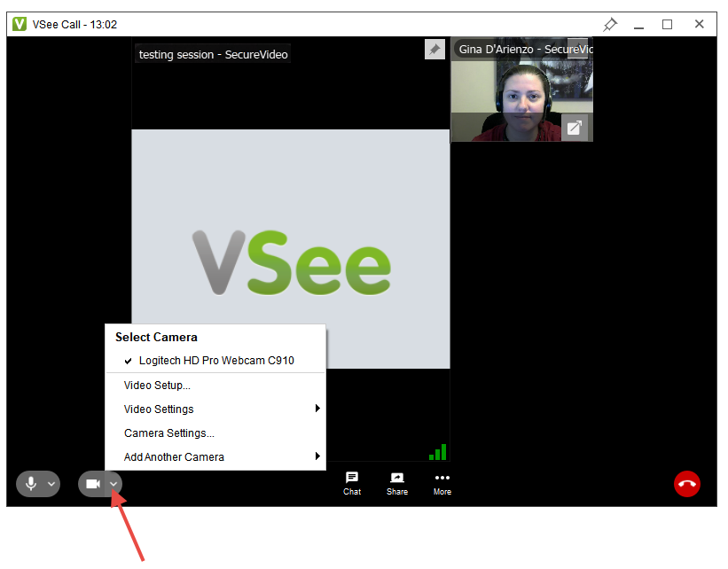Pin the testing session video tile
The width and height of the screenshot is (728, 569).
pos(434,50)
